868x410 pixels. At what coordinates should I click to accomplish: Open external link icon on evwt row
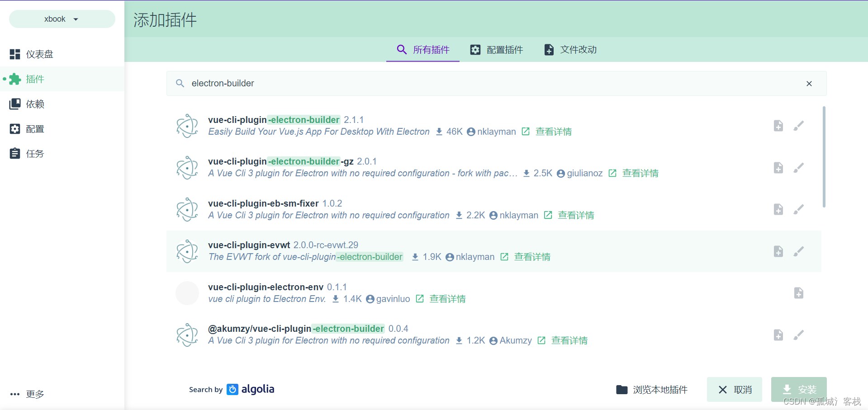tap(504, 257)
